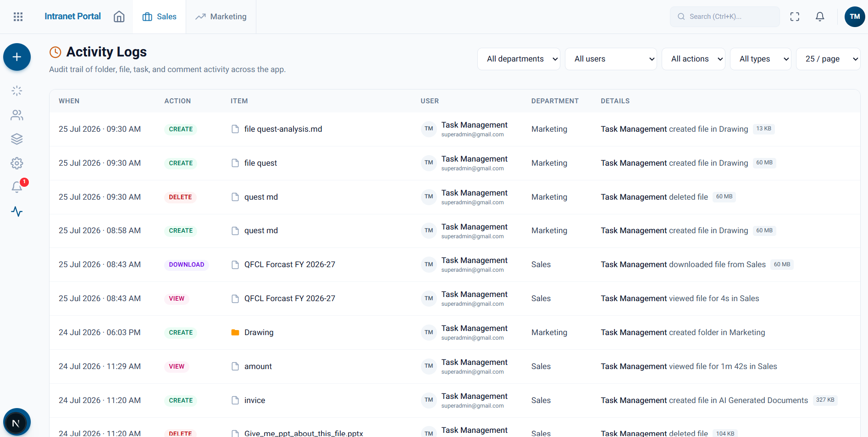This screenshot has width=868, height=437.
Task: Click timestamp 24 Jul 2026 · 06:03 PM
Action: pos(100,332)
